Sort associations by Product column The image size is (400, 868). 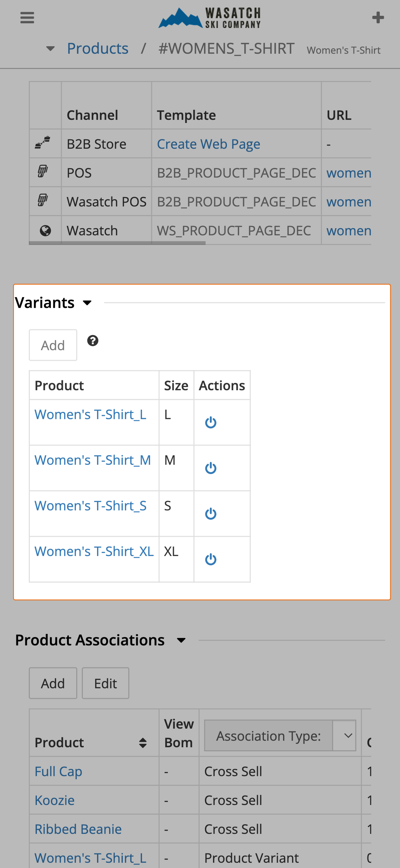point(143,742)
